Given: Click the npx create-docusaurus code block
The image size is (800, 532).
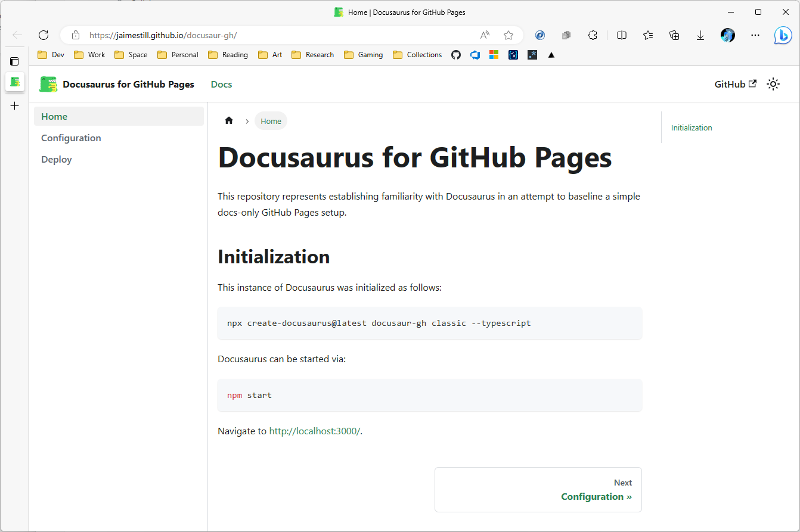Looking at the screenshot, I should tap(430, 323).
